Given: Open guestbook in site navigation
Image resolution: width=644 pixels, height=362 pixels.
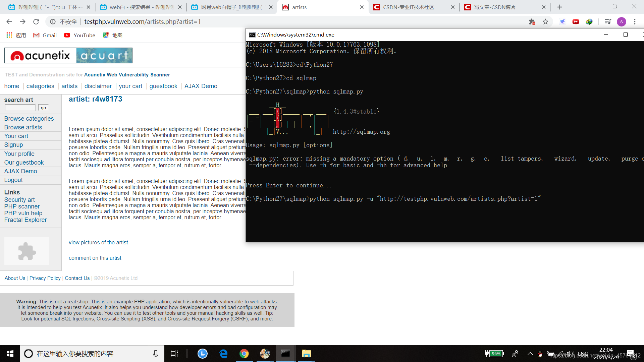Looking at the screenshot, I should [163, 86].
